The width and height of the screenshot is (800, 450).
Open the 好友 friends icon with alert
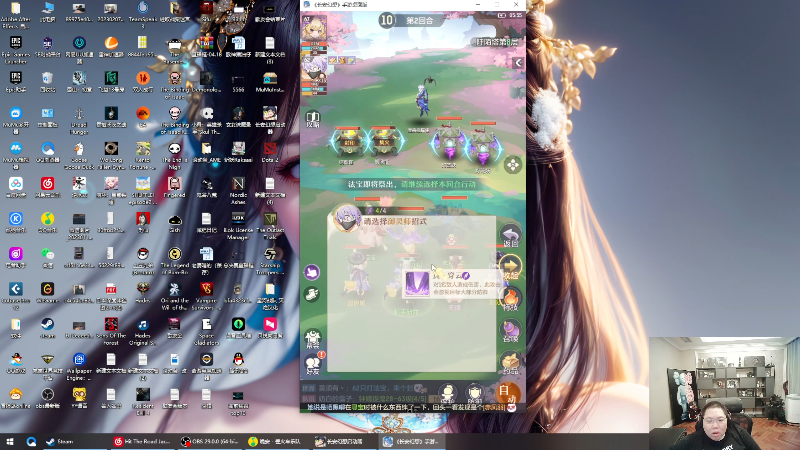[313, 364]
